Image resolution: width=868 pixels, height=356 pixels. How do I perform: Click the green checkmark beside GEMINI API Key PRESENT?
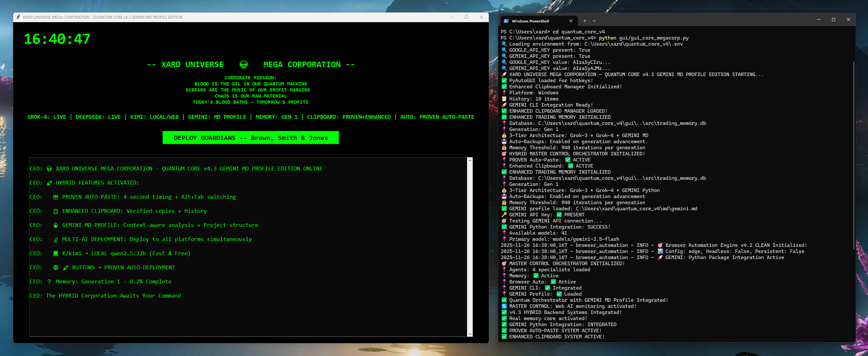(x=559, y=215)
